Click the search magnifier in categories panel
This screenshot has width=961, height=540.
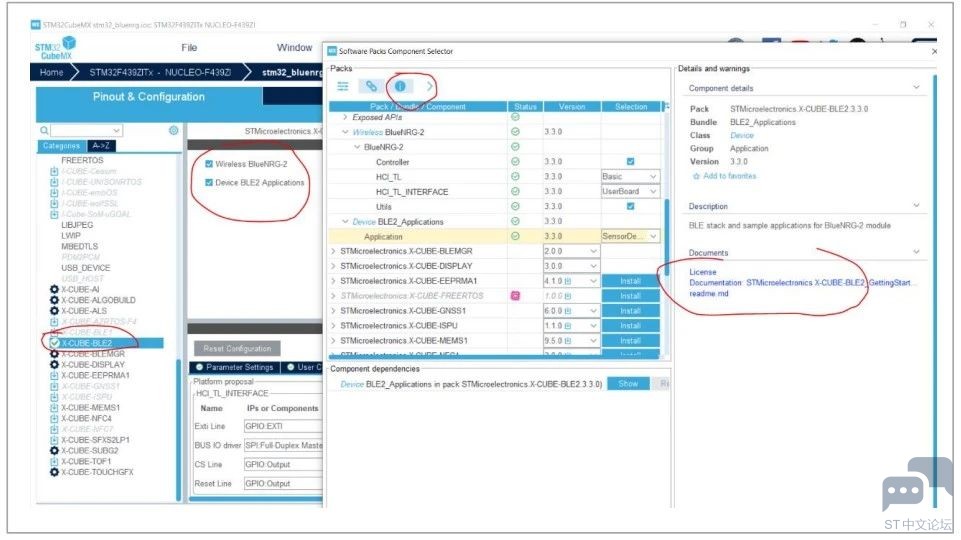pyautogui.click(x=44, y=131)
